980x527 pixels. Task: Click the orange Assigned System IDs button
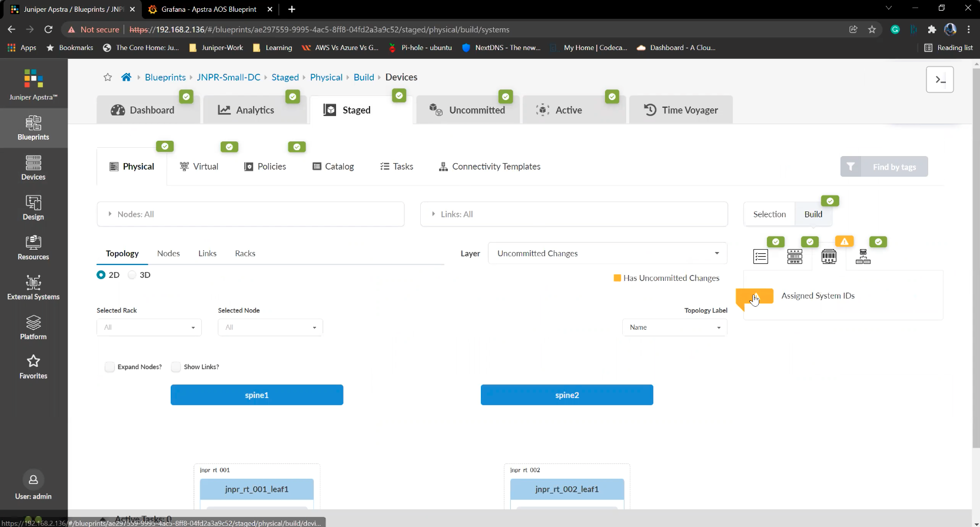755,296
